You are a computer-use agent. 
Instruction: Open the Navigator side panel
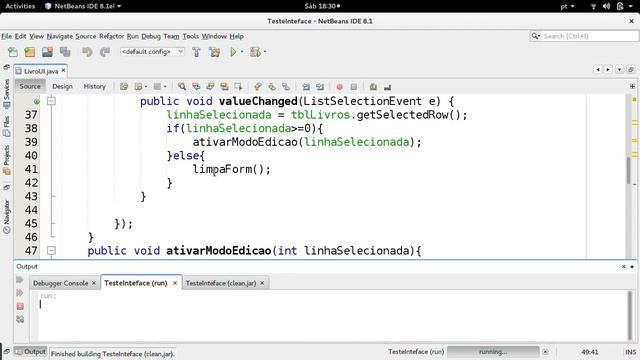tap(7, 216)
